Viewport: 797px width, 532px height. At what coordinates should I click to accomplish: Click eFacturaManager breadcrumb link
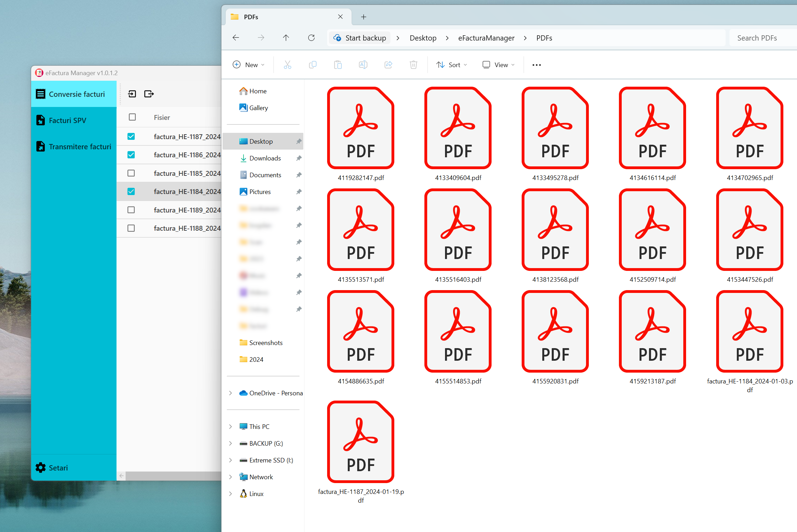pos(486,38)
